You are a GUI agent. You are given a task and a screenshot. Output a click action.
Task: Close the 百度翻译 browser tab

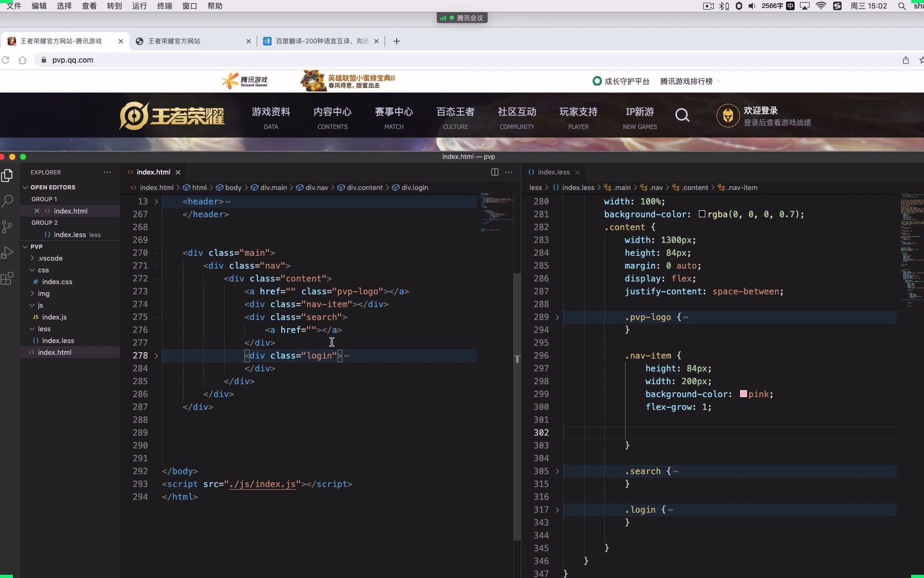pos(376,41)
